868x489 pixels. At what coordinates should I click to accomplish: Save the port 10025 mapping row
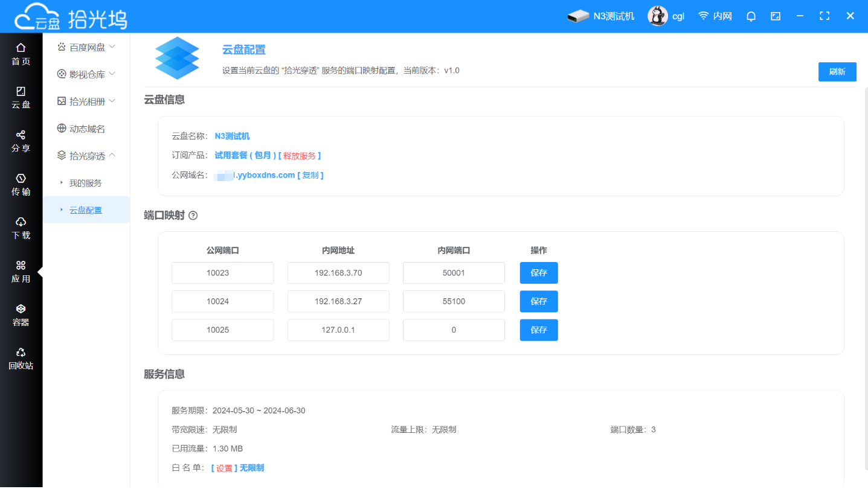[539, 330]
